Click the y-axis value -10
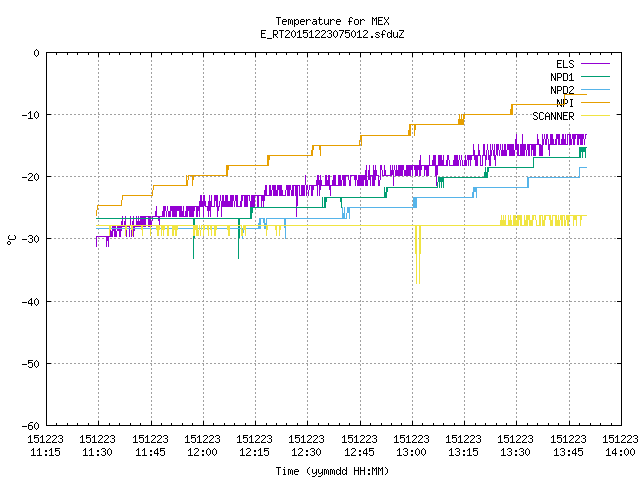640x480 pixels. click(31, 115)
